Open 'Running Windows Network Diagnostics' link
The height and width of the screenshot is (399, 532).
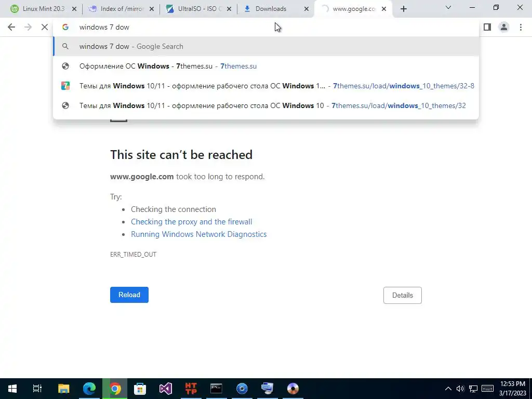tap(199, 234)
